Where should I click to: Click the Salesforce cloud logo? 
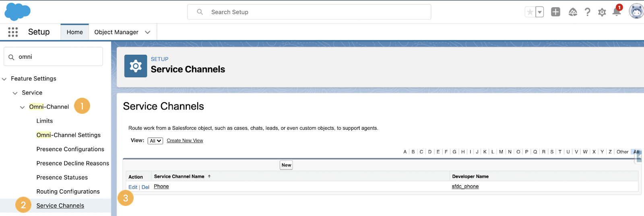coord(17,11)
